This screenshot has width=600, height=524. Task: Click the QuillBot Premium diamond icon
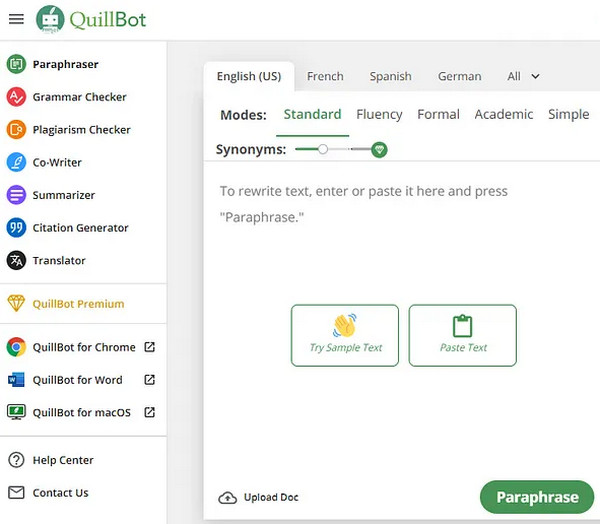[16, 304]
